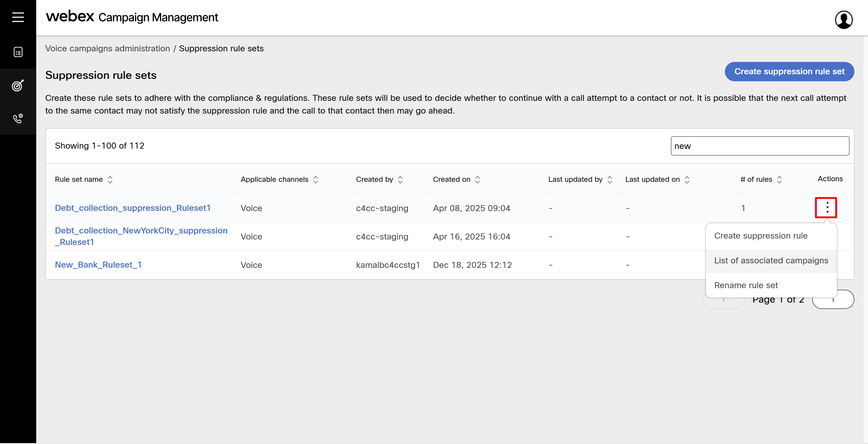Select Create suppression rule menu option
This screenshot has width=868, height=444.
[761, 236]
